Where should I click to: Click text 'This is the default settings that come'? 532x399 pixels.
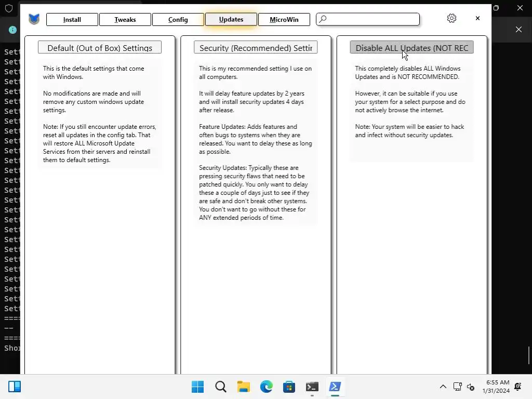[x=94, y=69]
